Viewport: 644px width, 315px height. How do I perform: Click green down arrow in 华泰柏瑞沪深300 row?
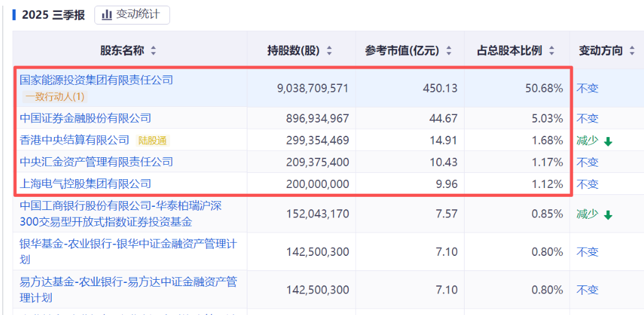pos(607,215)
